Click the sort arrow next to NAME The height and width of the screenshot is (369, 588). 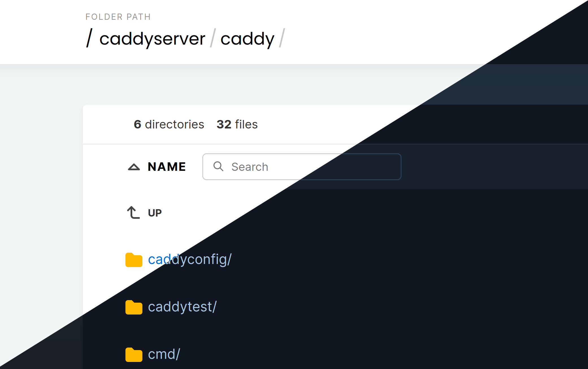(x=134, y=167)
